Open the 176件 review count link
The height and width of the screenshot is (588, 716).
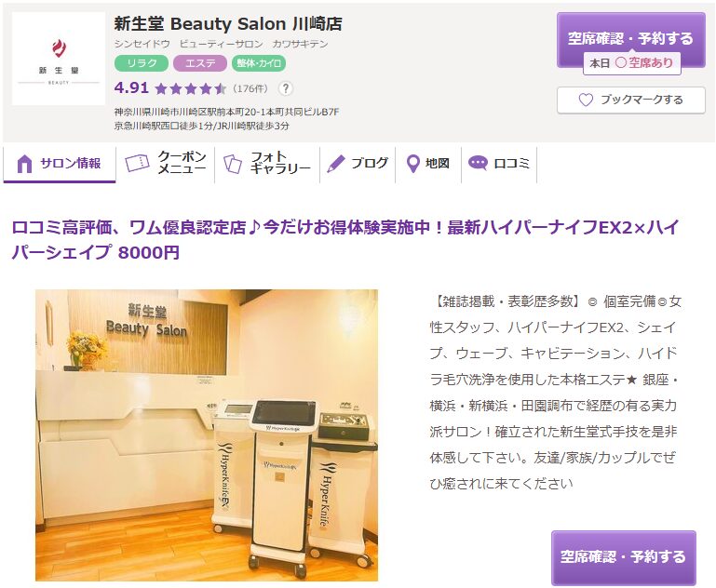point(250,88)
